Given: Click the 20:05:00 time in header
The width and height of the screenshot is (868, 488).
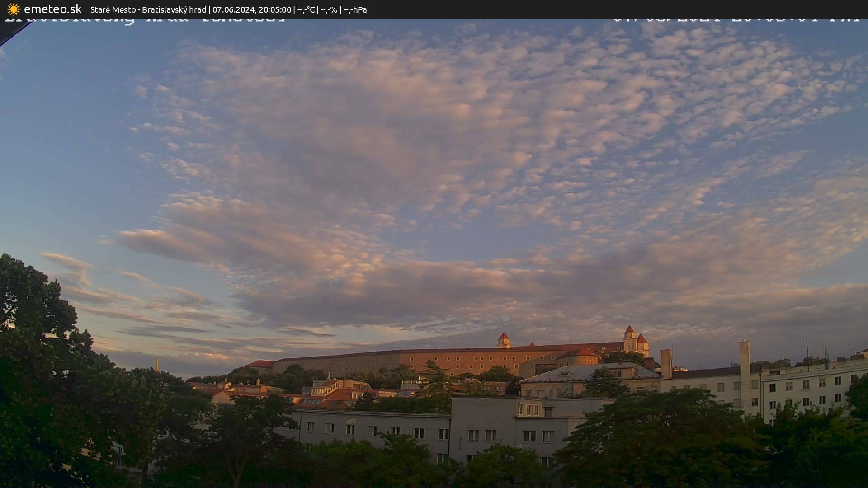Looking at the screenshot, I should click(275, 9).
